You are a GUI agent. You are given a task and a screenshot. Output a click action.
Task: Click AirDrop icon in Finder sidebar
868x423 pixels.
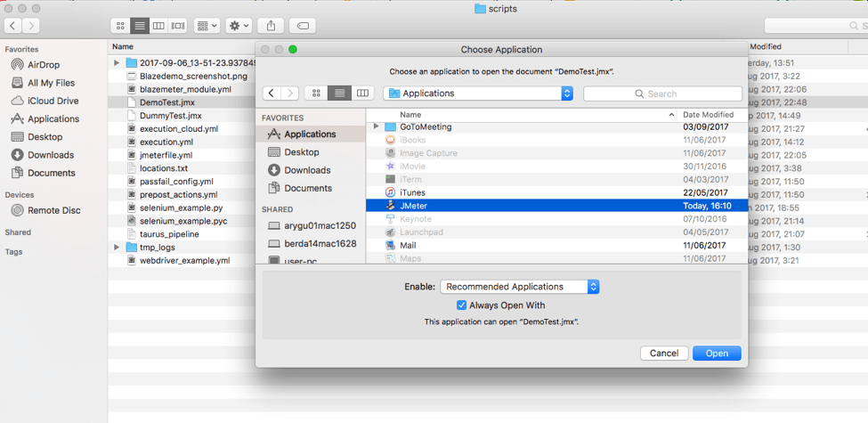[x=17, y=65]
